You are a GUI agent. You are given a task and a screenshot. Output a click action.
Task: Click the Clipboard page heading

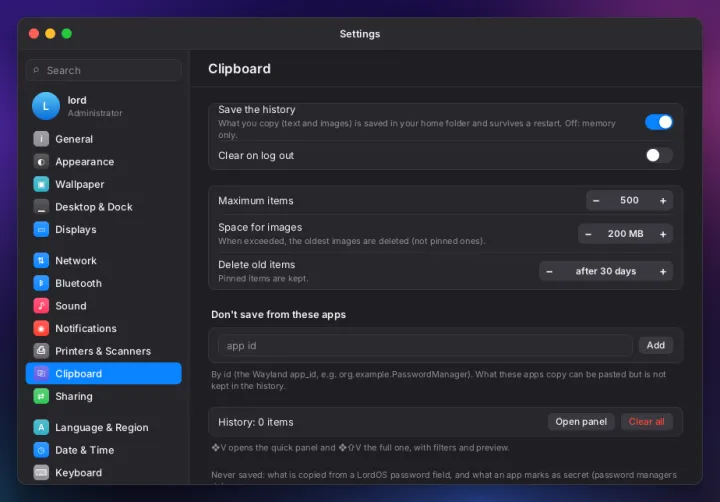coord(239,69)
